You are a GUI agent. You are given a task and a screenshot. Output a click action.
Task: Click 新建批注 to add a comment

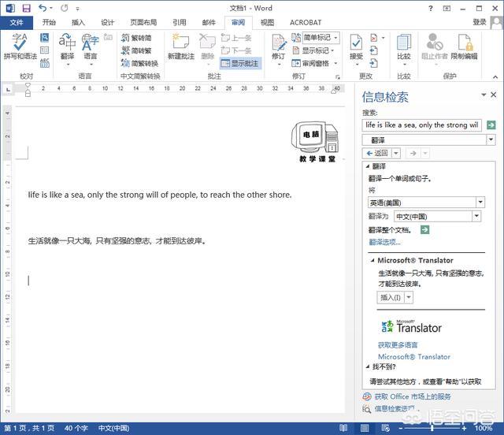180,46
